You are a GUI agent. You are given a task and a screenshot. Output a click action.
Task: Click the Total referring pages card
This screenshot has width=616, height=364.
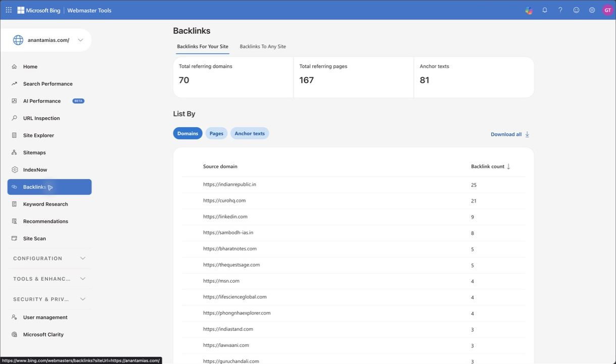tap(354, 77)
